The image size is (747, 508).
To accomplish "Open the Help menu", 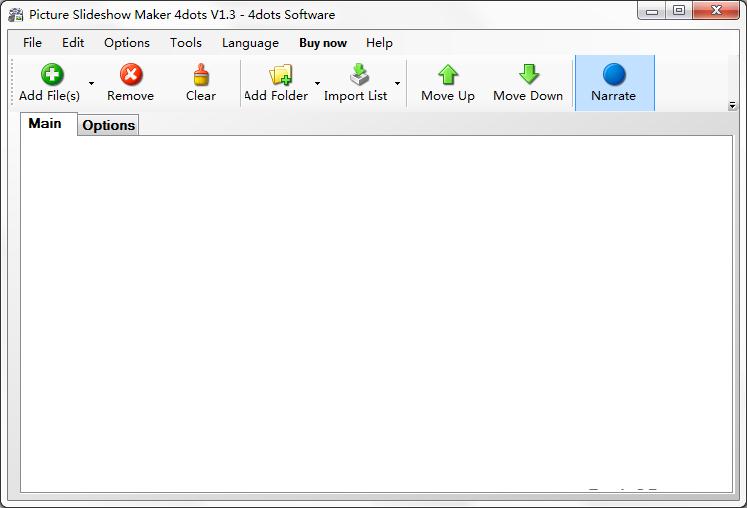I will click(x=379, y=43).
